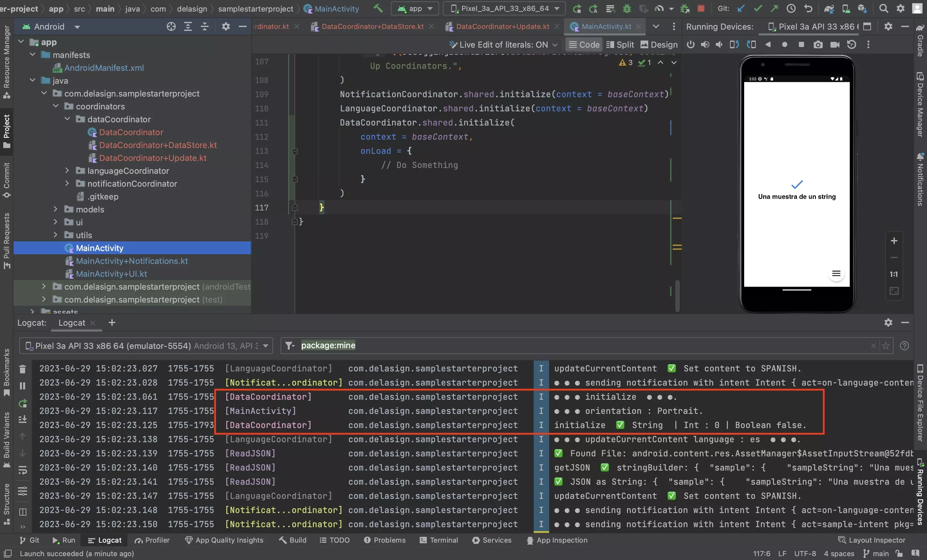927x560 pixels.
Task: Open Android project view dropdown
Action: 51,27
